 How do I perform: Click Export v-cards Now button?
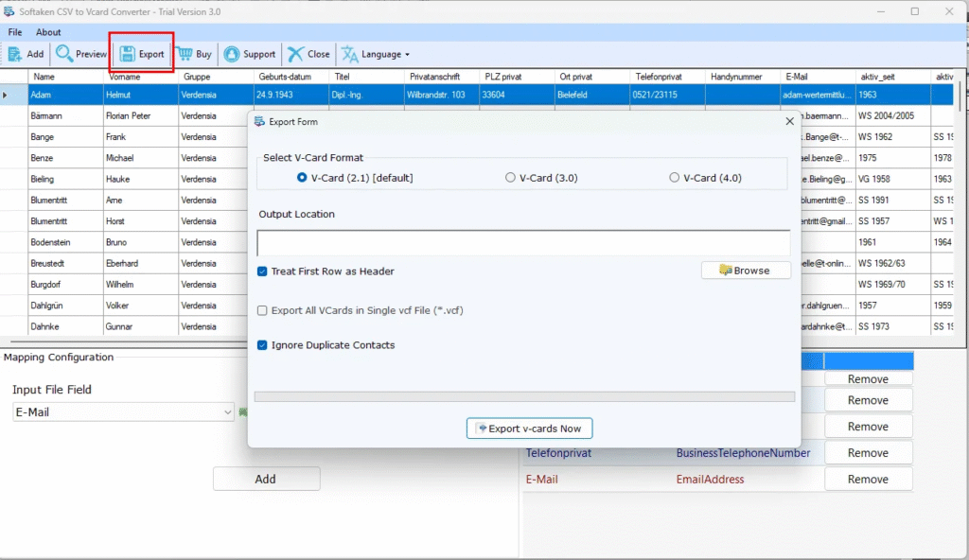click(x=530, y=429)
